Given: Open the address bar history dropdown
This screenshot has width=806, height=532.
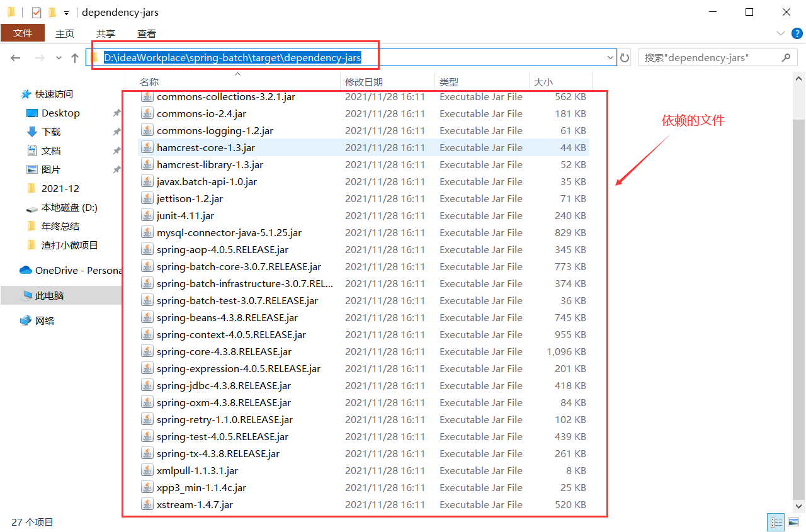Looking at the screenshot, I should (610, 57).
